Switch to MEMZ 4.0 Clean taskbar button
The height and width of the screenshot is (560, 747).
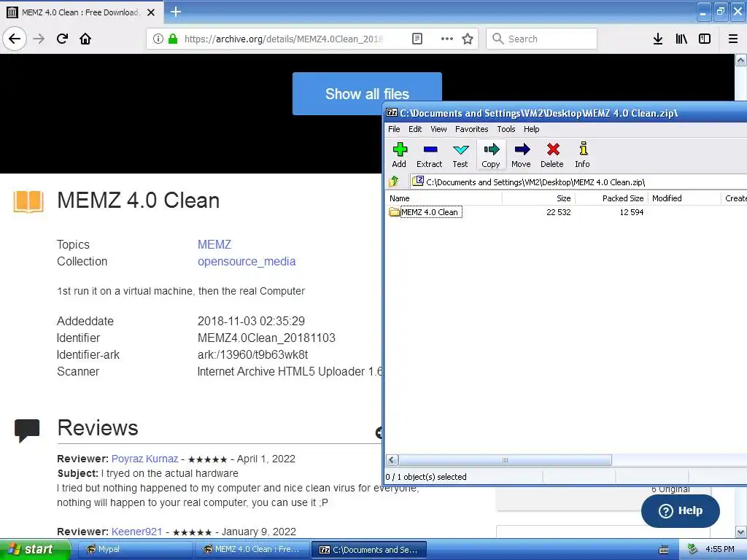point(252,550)
